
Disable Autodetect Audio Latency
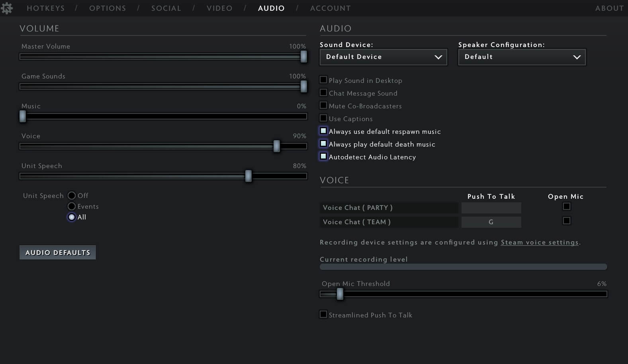[x=323, y=156]
